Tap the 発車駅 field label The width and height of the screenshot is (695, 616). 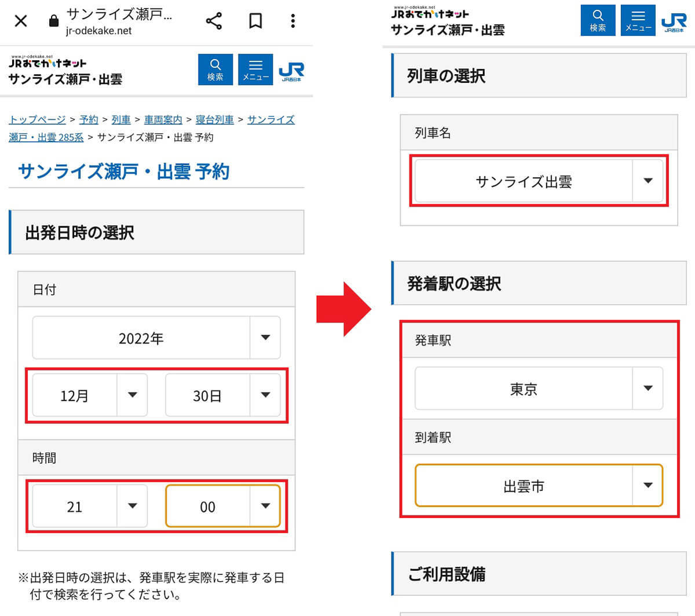[x=433, y=340]
